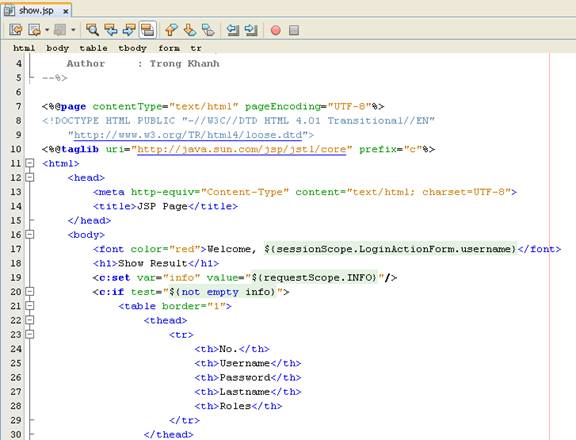Open the Forward history dropdown arrow

(73, 30)
